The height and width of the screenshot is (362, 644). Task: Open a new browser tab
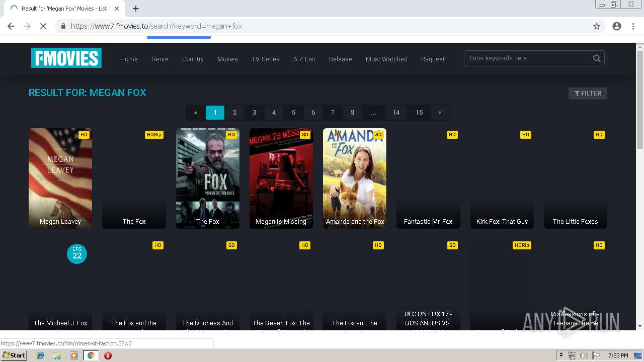(136, 9)
